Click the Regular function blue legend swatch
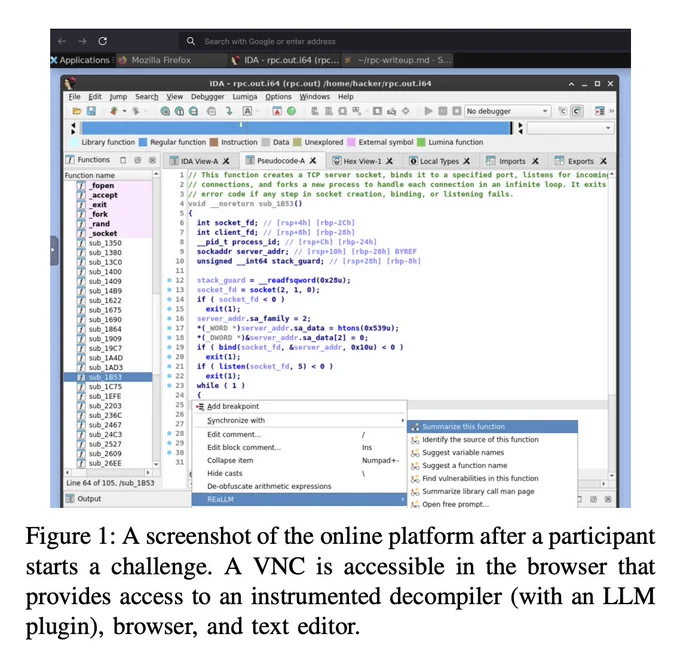 pyautogui.click(x=143, y=142)
